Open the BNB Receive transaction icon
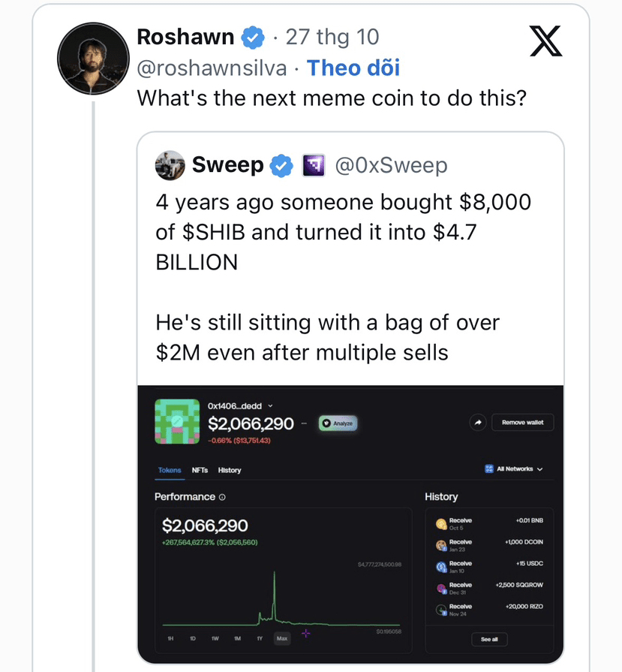This screenshot has height=672, width=622. pyautogui.click(x=441, y=524)
